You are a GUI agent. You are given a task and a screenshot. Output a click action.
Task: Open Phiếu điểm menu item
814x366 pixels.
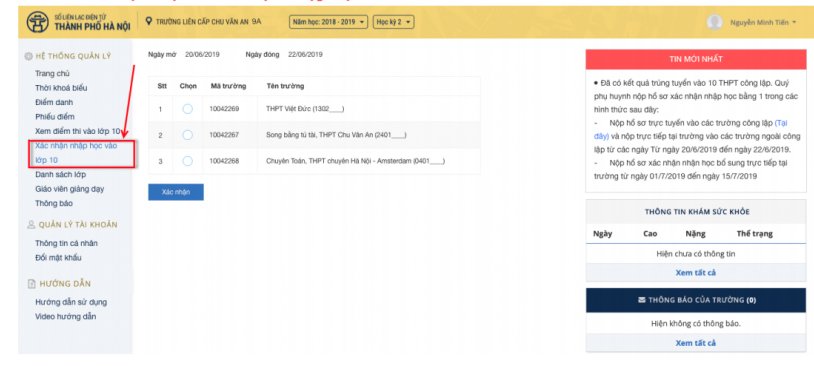tap(55, 116)
